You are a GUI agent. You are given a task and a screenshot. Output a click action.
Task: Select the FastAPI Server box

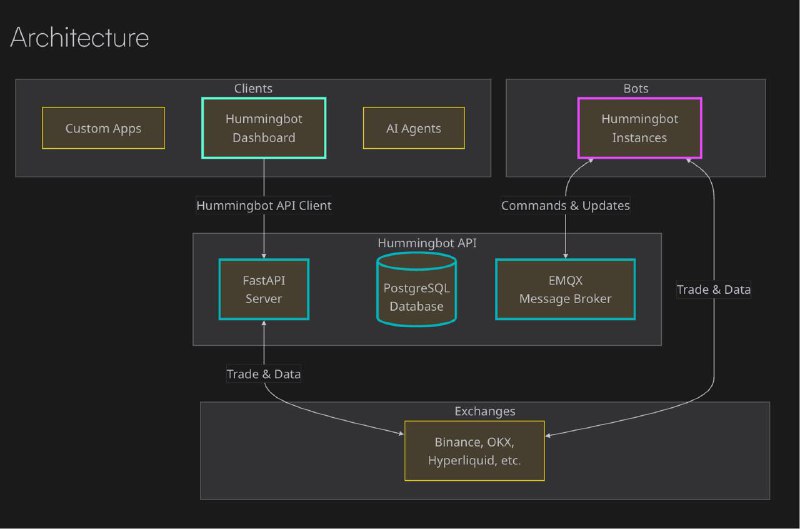click(264, 290)
